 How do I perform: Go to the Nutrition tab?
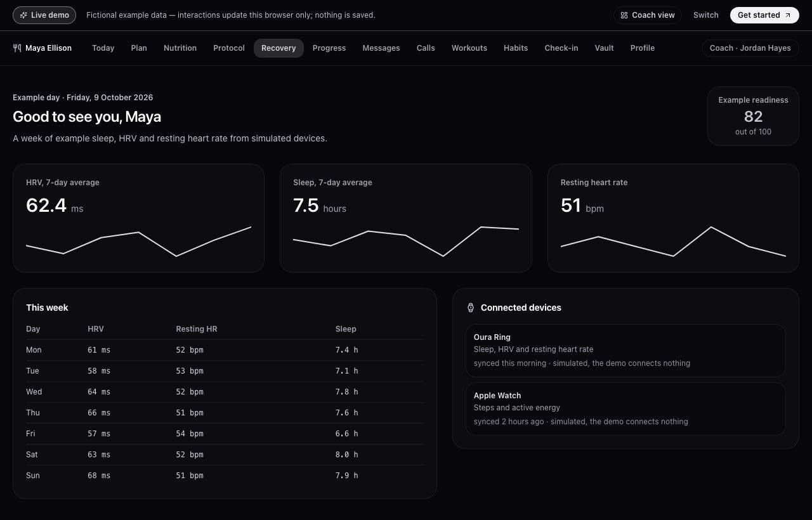pyautogui.click(x=180, y=48)
